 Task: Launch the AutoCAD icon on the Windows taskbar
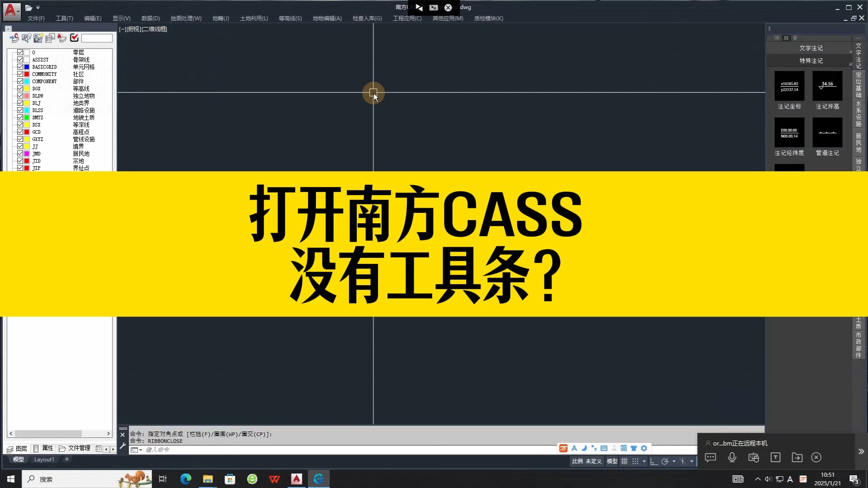pyautogui.click(x=297, y=479)
